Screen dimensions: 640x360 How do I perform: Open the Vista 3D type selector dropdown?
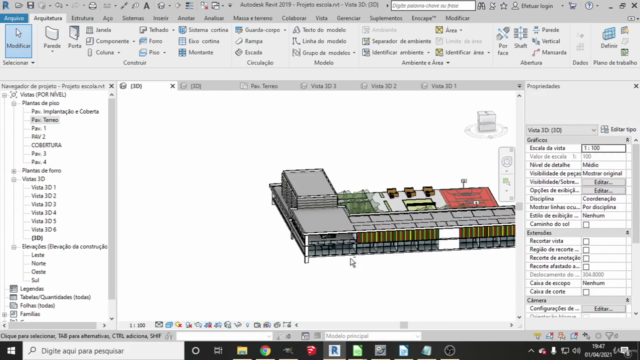point(562,130)
